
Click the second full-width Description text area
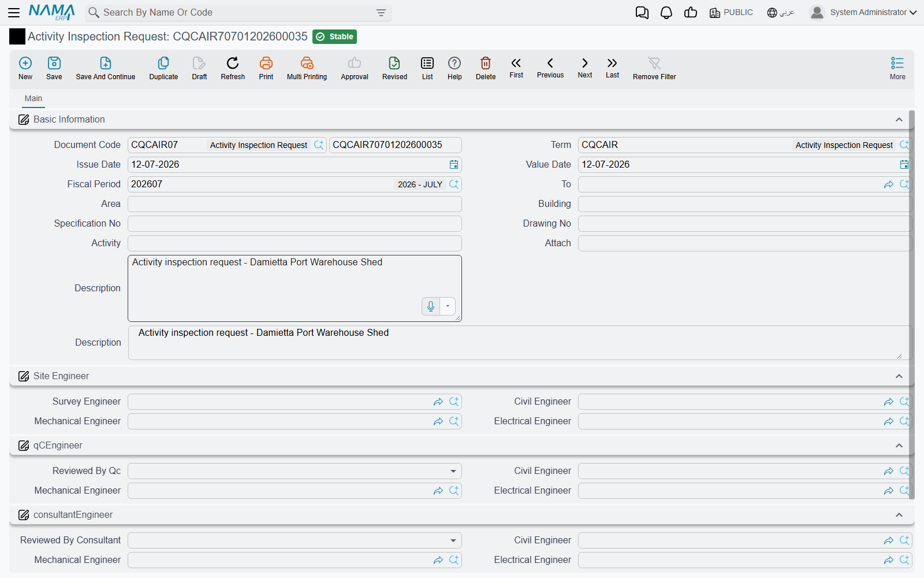pos(520,343)
